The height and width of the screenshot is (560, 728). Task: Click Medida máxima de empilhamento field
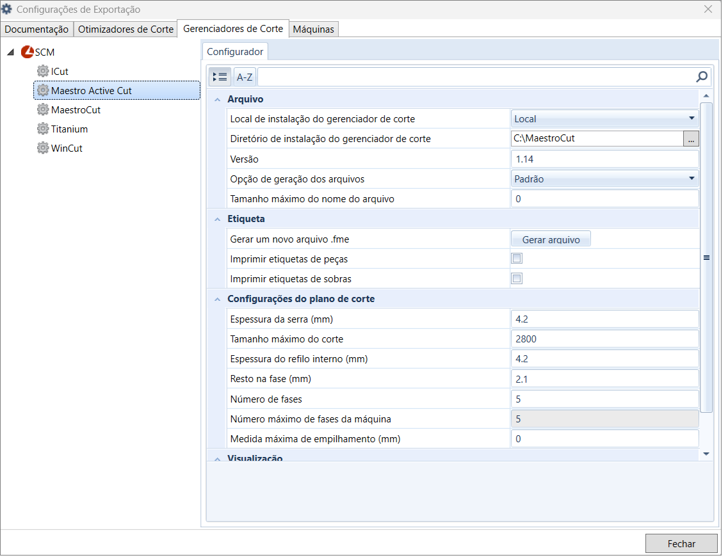tap(604, 438)
